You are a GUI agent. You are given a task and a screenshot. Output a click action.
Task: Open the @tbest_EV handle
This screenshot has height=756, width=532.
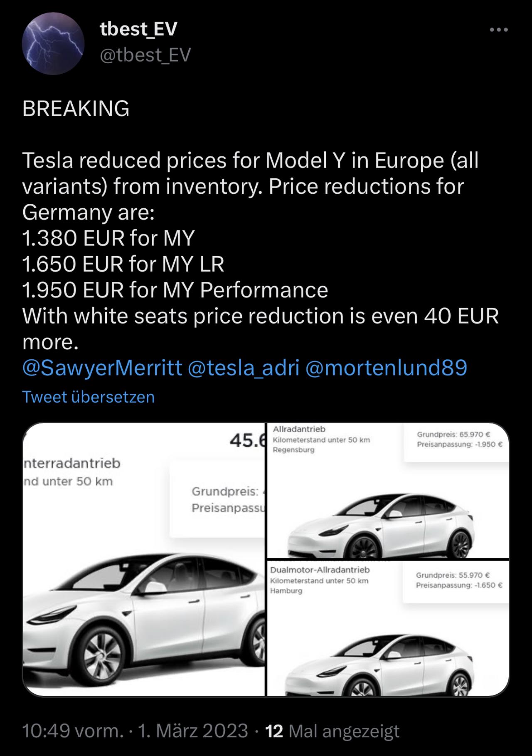pyautogui.click(x=145, y=54)
